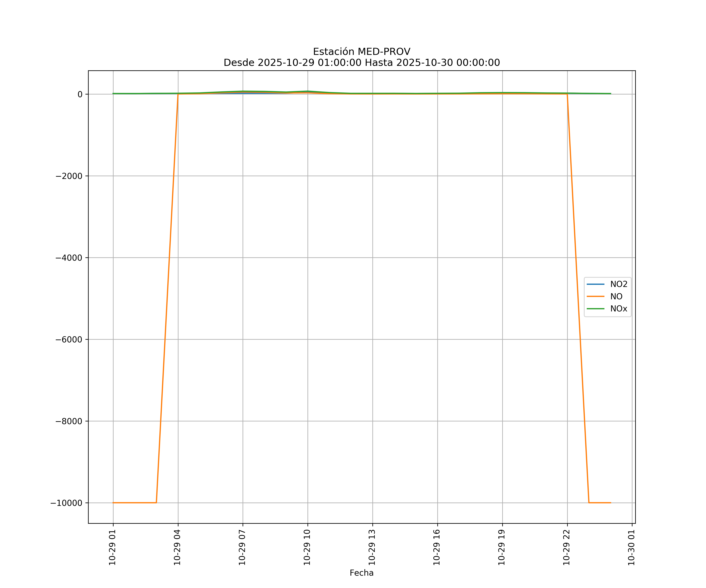Click the 10-29 13 x-axis tick label

[372, 547]
